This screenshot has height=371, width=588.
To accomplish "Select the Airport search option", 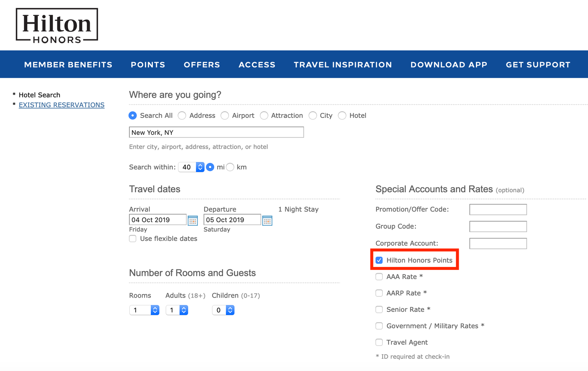I will 225,115.
